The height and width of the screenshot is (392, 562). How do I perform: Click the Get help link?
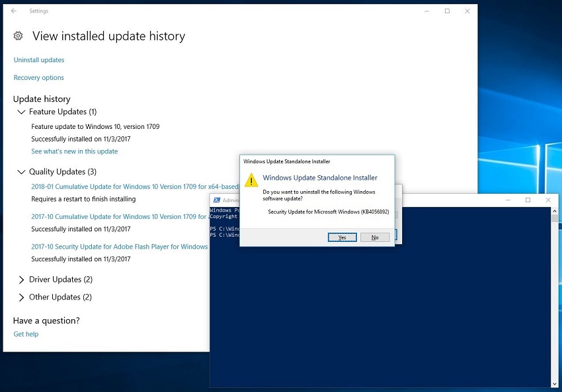(x=26, y=334)
